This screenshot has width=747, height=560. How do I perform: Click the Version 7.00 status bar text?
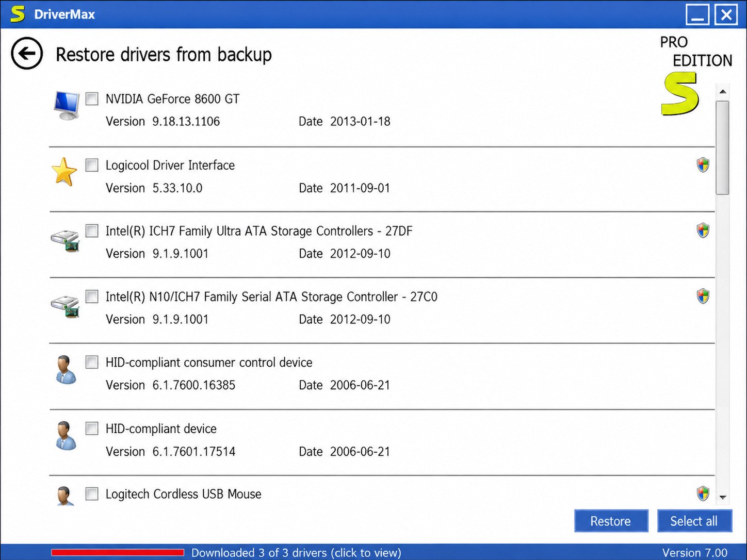click(695, 553)
